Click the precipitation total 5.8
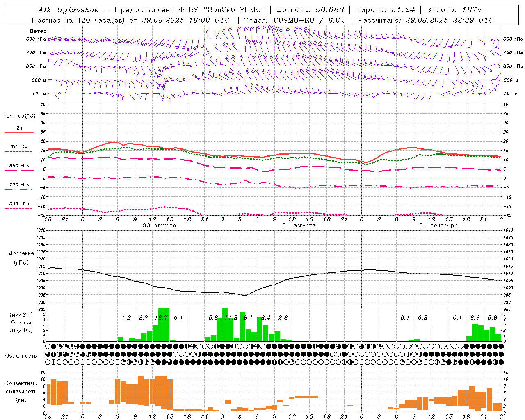 pos(213,317)
